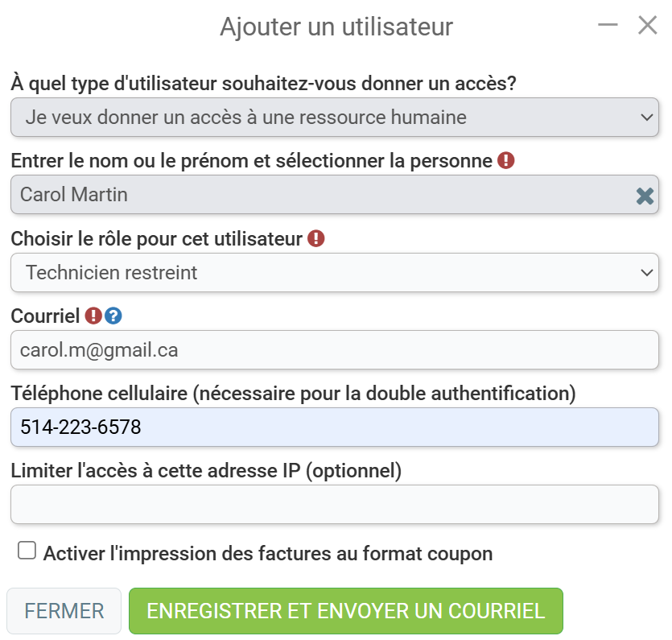Viewport: 672px width, 640px height.
Task: Click the FERMER button
Action: (64, 611)
